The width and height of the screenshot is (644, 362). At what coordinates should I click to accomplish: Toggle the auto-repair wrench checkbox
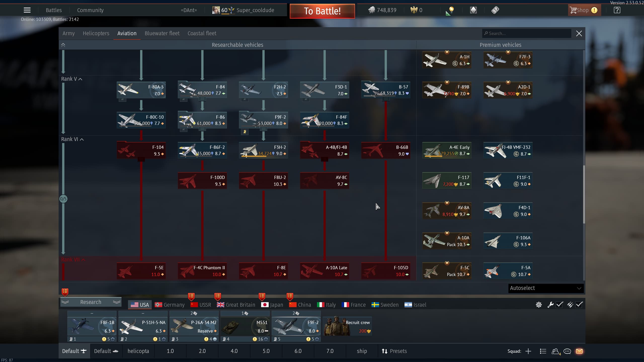(x=559, y=305)
